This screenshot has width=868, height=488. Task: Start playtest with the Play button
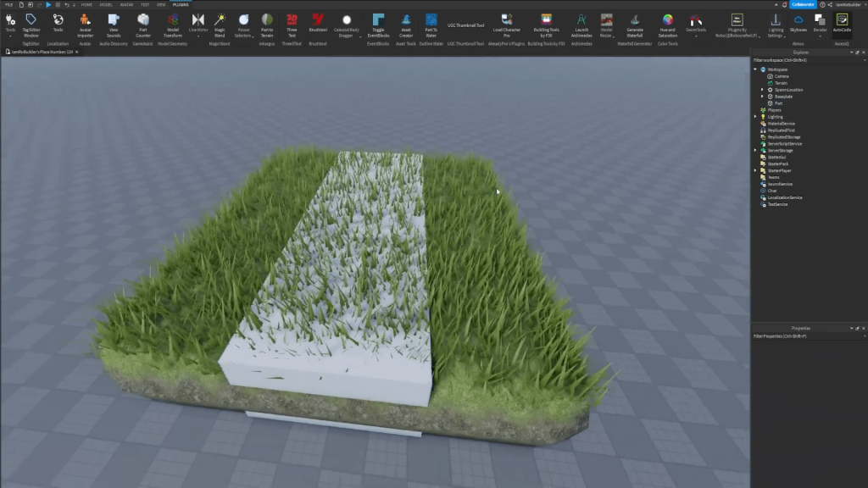48,4
